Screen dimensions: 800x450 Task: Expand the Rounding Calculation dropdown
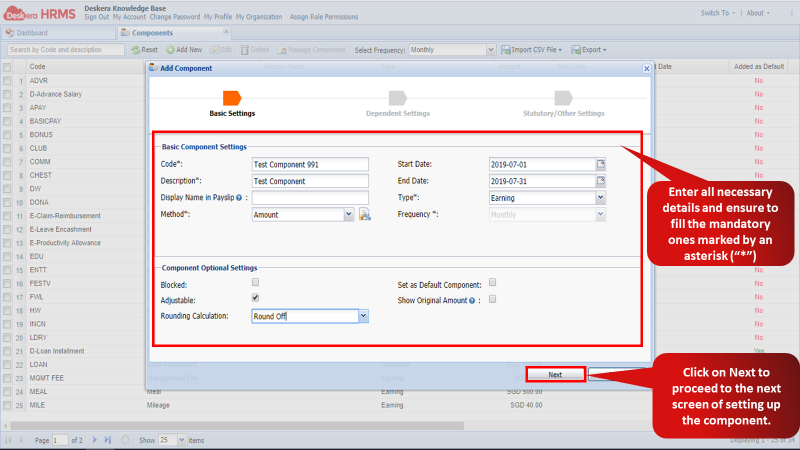(363, 316)
